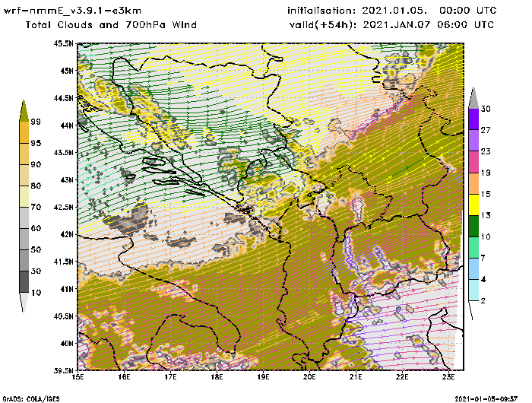
Task: Click the 41.5N latitude label
Action: click(x=63, y=262)
